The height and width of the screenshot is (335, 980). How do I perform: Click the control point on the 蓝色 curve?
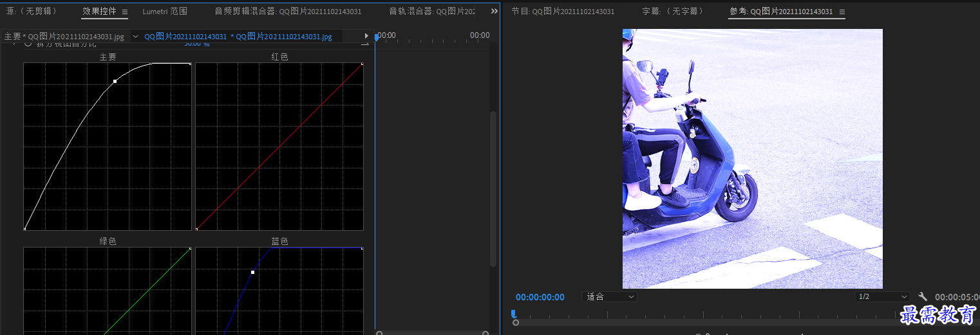252,272
